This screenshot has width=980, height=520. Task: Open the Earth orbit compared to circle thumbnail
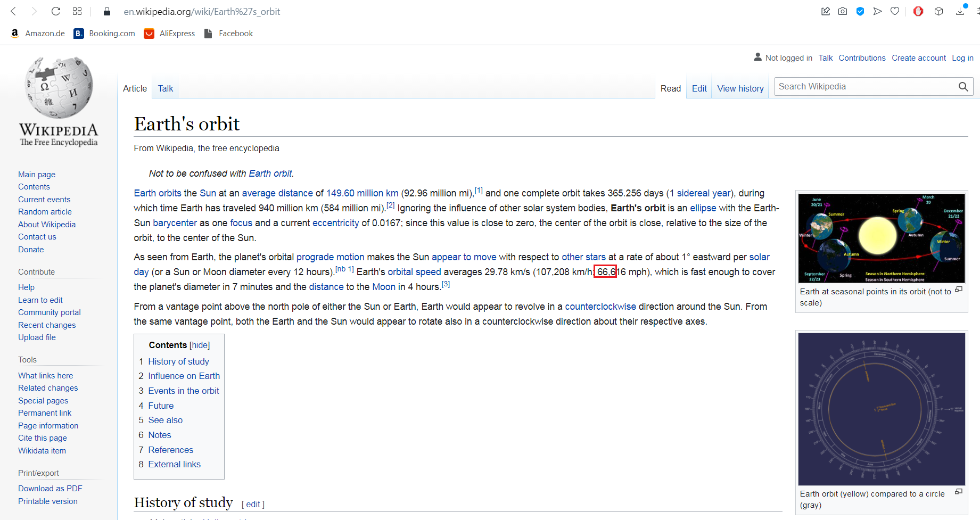(882, 409)
